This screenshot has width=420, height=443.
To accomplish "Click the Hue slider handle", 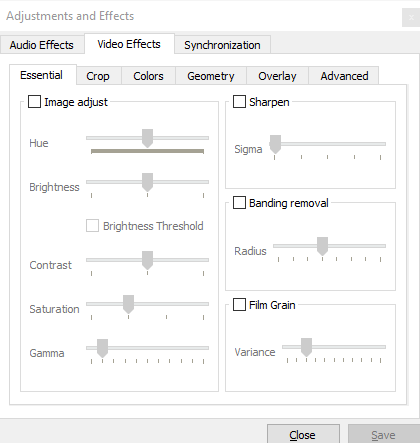I will (x=147, y=138).
